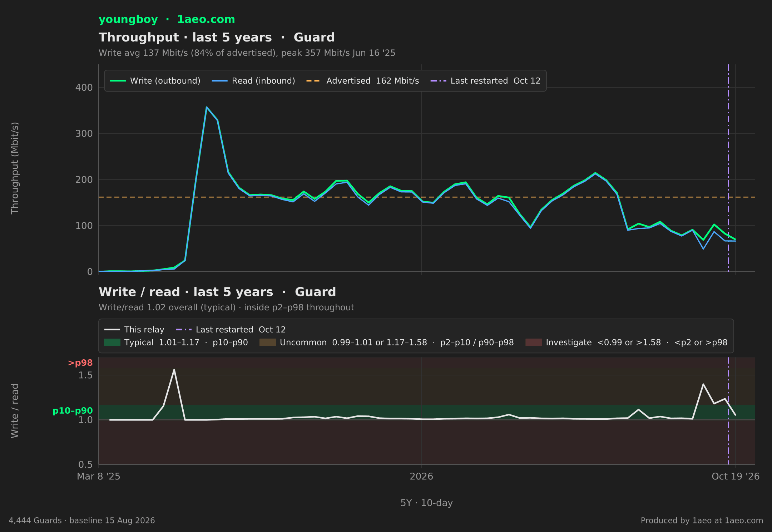772x532 pixels.
Task: Click the Mar 8 '25 date label
Action: tap(99, 477)
